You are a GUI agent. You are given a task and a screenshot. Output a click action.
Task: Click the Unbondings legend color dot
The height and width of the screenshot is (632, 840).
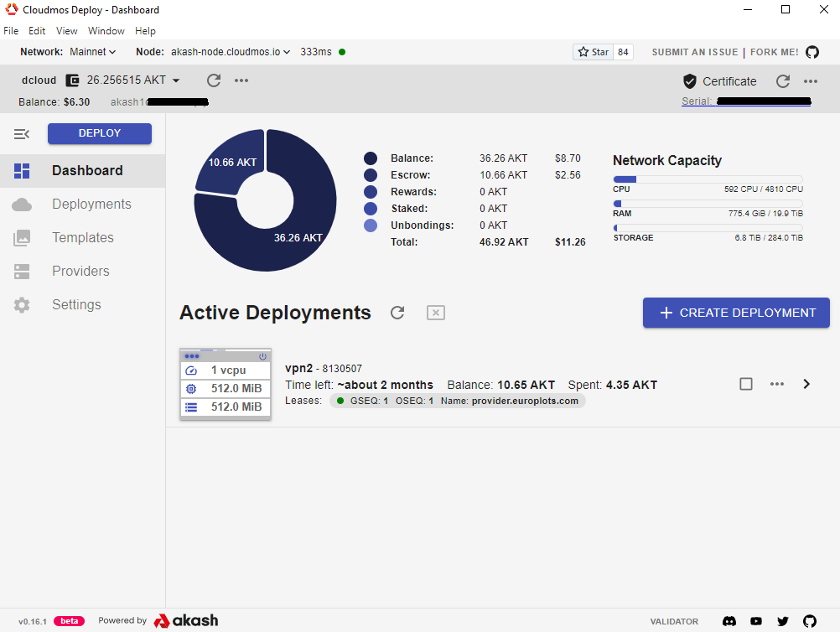pos(371,225)
